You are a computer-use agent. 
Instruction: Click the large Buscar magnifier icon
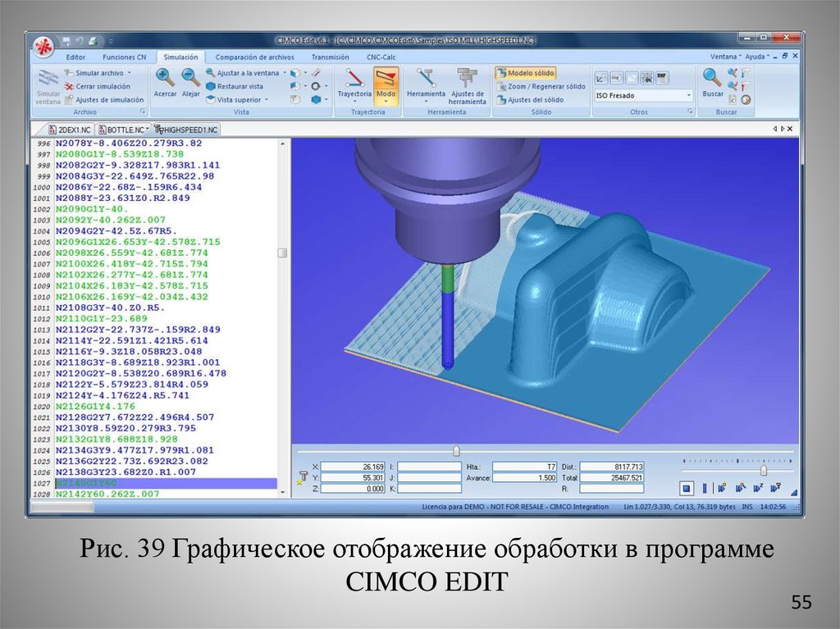pos(712,78)
